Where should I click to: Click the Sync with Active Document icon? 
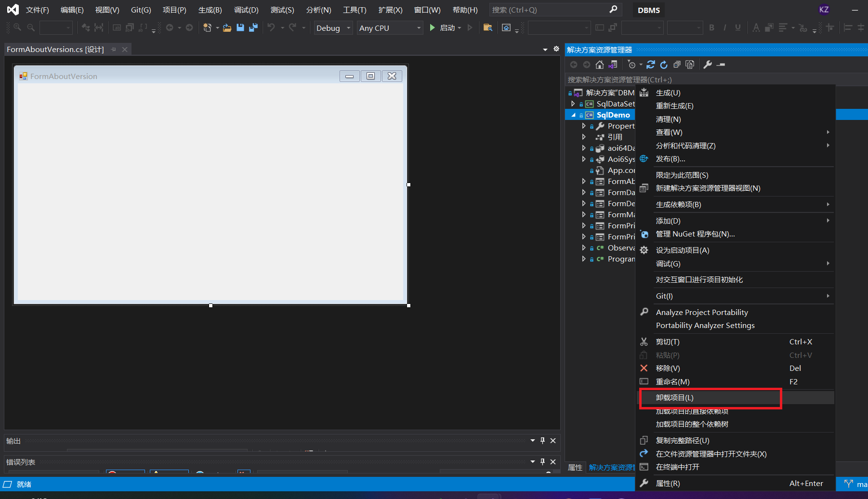651,65
